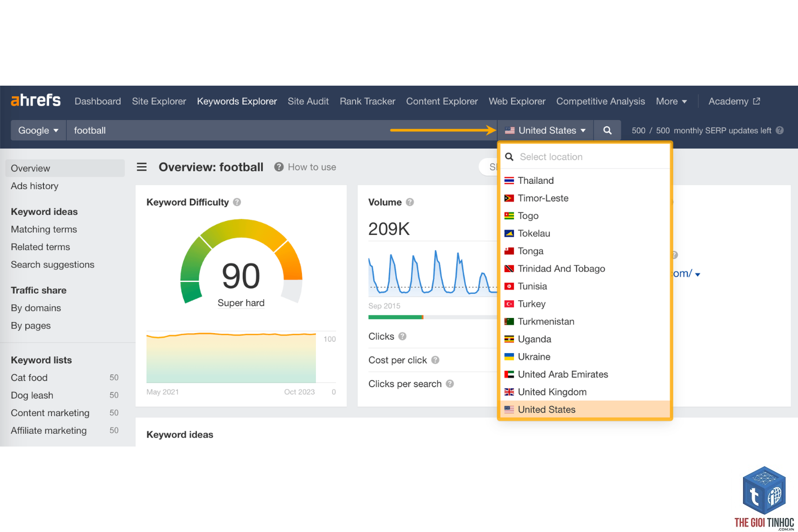Select Turkey from the location list
Viewport: 798px width, 532px height.
pyautogui.click(x=585, y=304)
